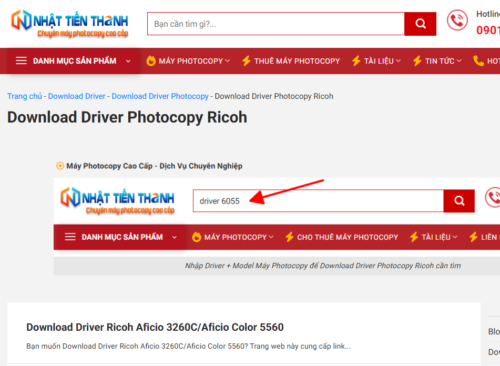Viewport: 500px width, 366px height.
Task: Click excerpt 'Bạn muốn Download Driver Ricoh Aficio'
Action: 188,346
